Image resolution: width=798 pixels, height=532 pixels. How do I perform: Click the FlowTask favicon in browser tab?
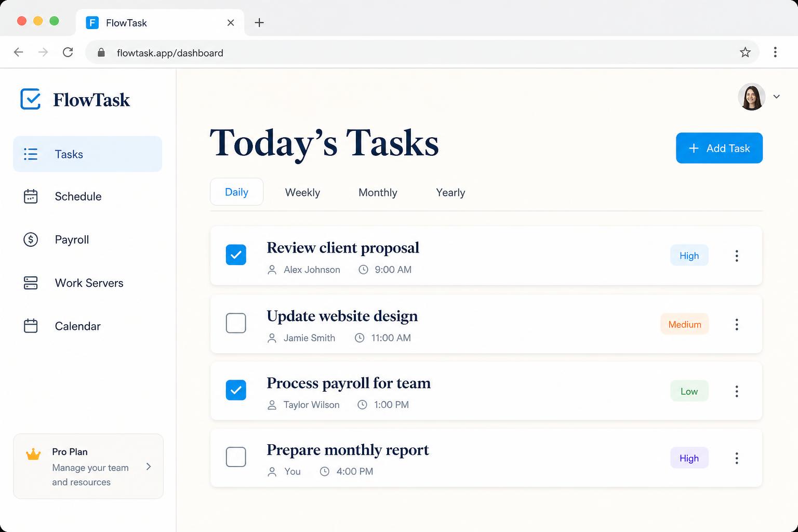[92, 22]
